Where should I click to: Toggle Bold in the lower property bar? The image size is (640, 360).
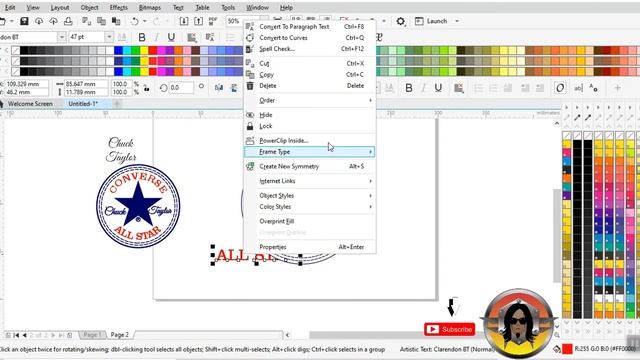(x=409, y=88)
